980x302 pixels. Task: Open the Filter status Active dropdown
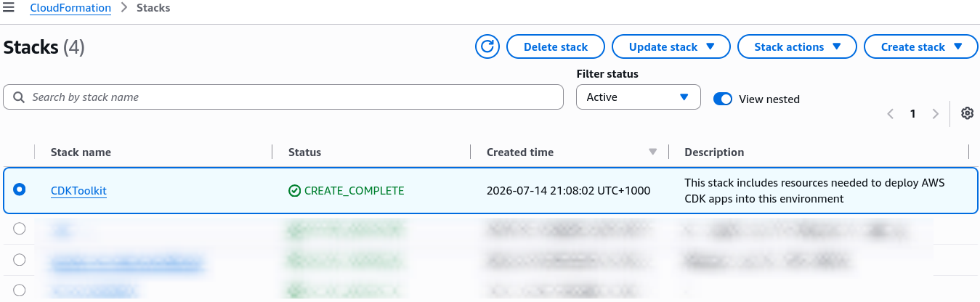click(x=639, y=97)
